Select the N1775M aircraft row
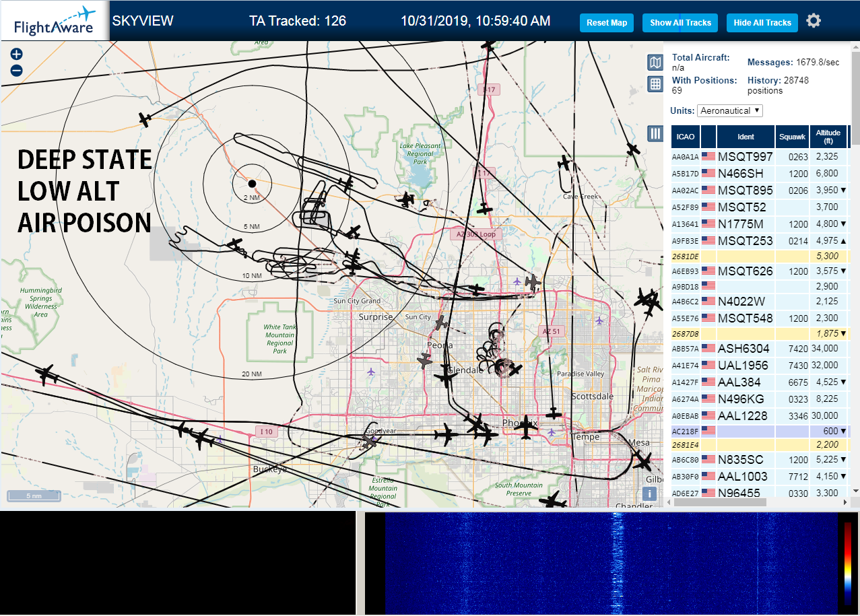This screenshot has width=860, height=616. (760, 224)
